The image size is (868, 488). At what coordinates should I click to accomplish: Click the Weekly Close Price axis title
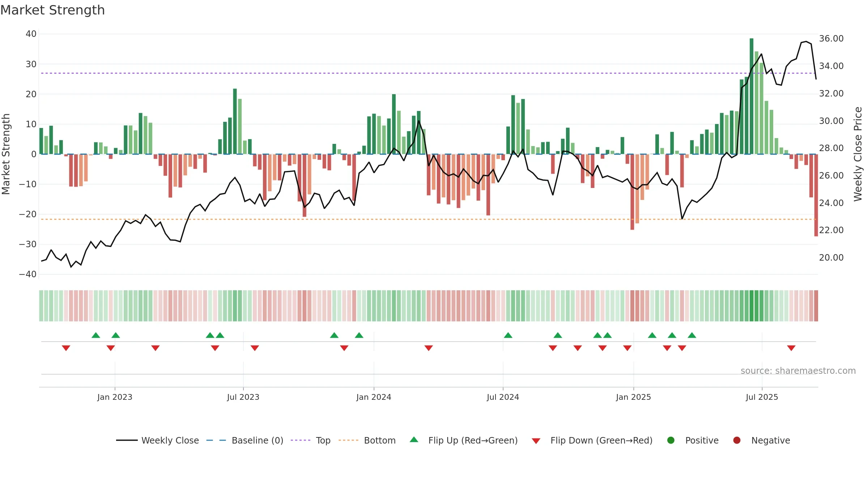(858, 154)
